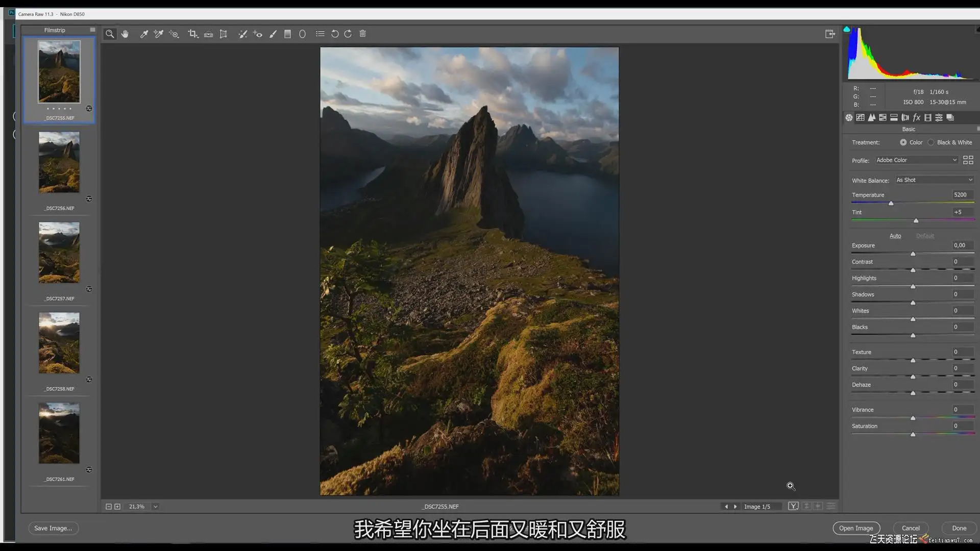
Task: Select the Spot Removal brush tool
Action: tap(242, 34)
